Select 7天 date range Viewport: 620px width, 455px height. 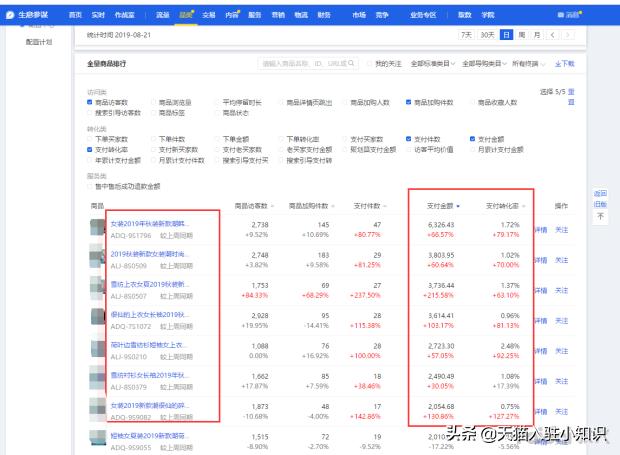(x=466, y=35)
